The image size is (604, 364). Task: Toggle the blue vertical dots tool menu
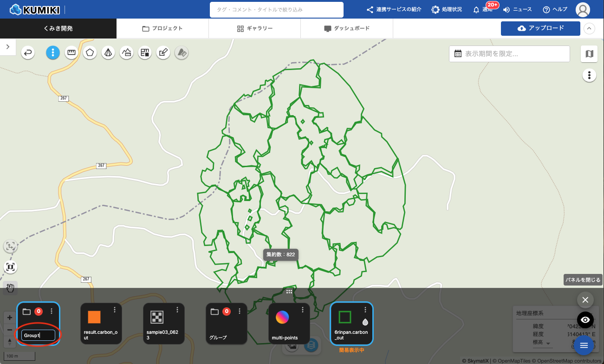(x=53, y=53)
